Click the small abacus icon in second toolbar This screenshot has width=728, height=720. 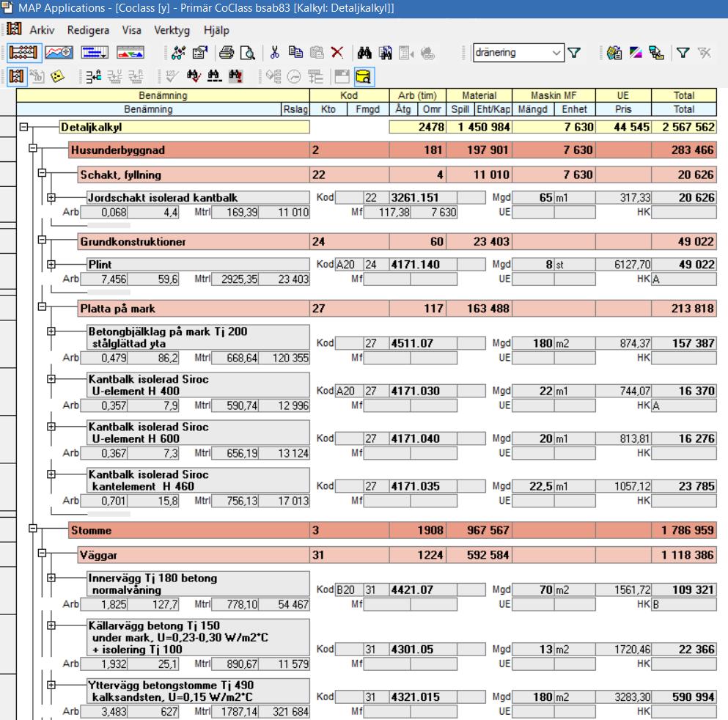(16, 76)
